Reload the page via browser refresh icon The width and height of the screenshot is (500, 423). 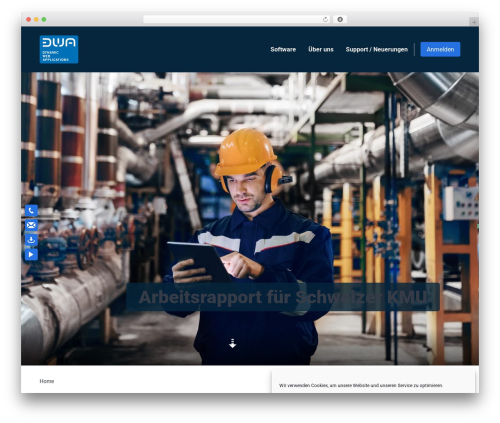pos(325,19)
